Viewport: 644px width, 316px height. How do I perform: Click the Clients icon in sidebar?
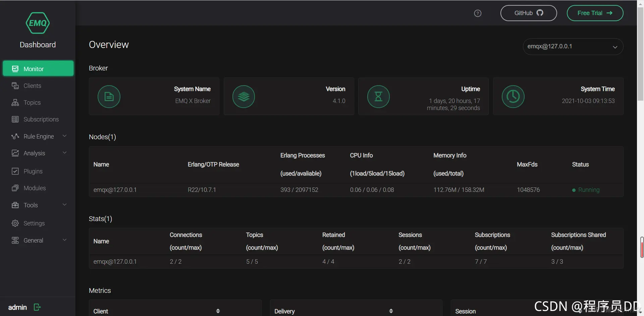(x=15, y=86)
